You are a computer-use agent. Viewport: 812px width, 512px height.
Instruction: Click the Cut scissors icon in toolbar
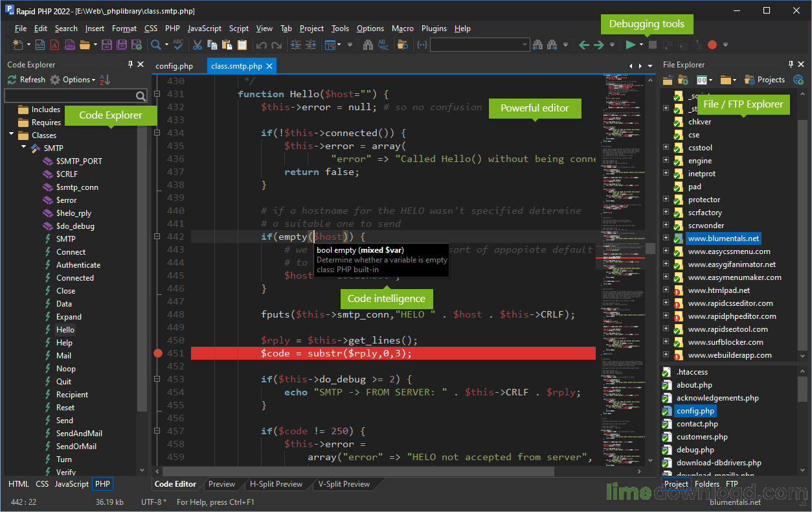[197, 45]
